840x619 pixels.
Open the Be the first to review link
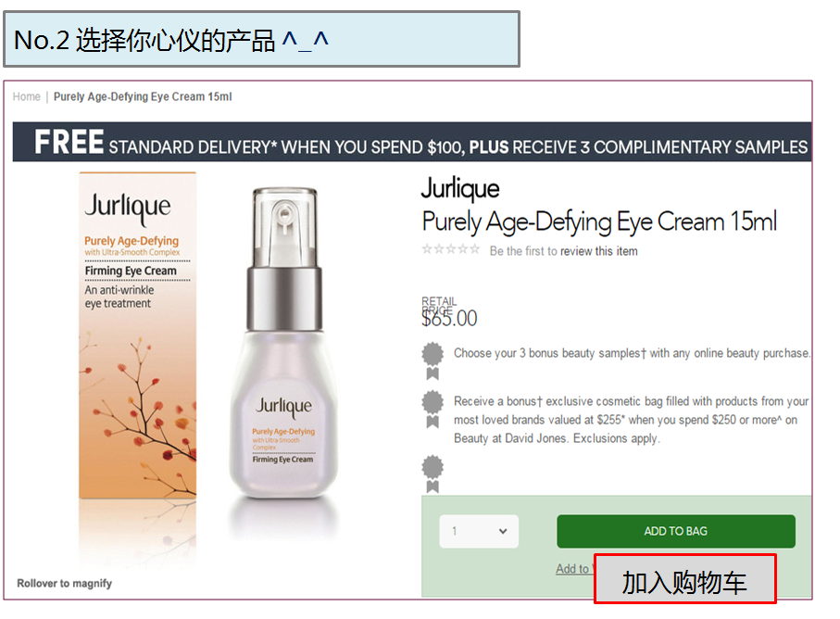(564, 251)
